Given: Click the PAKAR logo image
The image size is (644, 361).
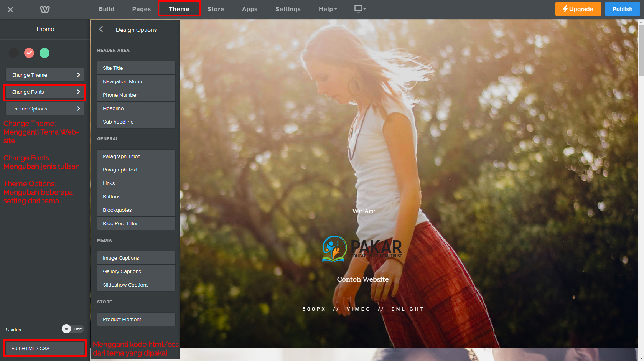Looking at the screenshot, I should pos(362,249).
